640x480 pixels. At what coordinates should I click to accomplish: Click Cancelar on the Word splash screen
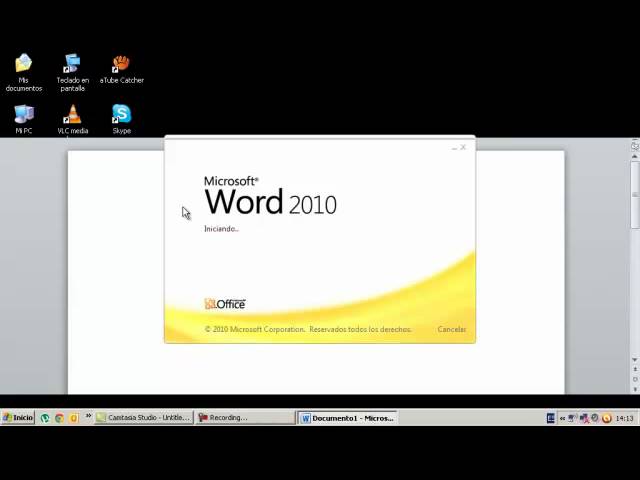(x=451, y=329)
